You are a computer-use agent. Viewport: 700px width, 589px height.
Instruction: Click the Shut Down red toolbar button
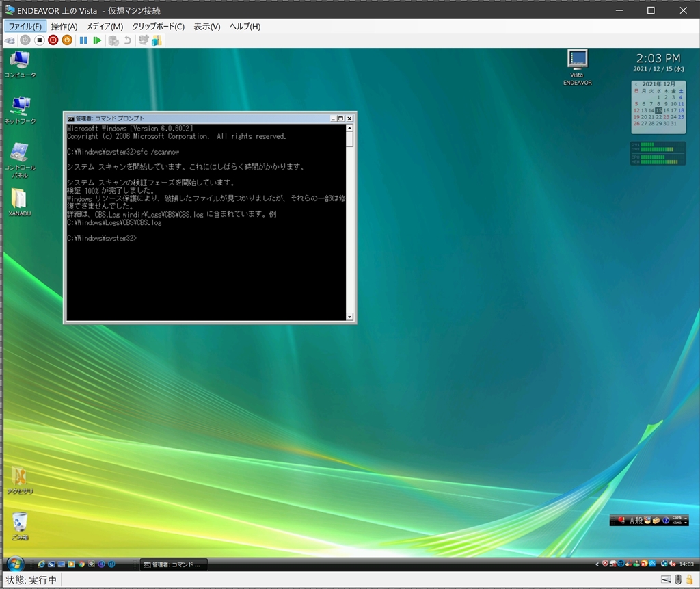coord(53,40)
